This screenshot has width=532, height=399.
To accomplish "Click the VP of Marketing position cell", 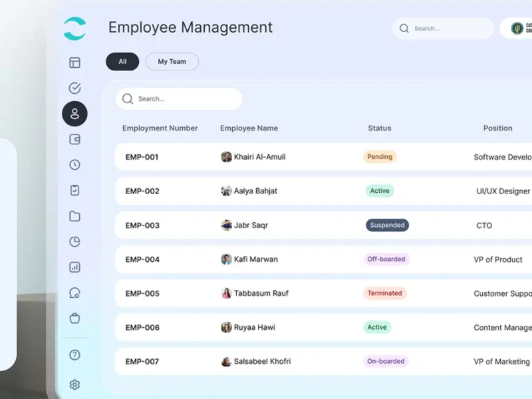I will (501, 362).
